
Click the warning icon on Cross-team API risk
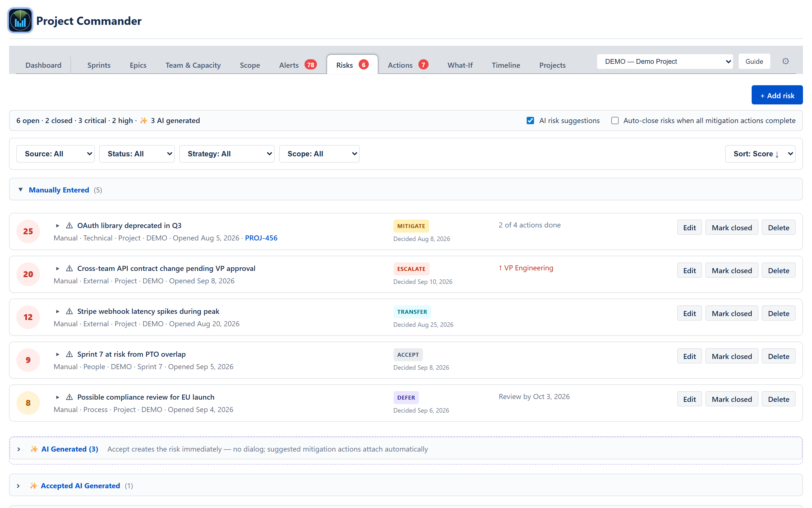tap(69, 268)
